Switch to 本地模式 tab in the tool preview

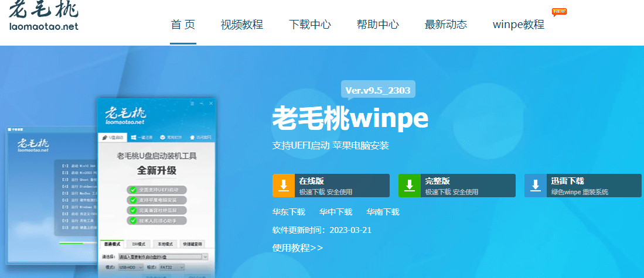pos(165,244)
